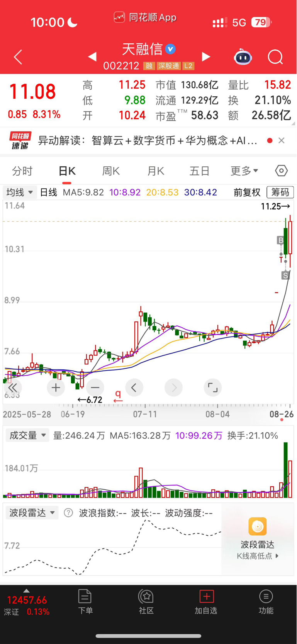The image size is (297, 644).
Task: Dismiss the 异动解读 news banner
Action: click(x=282, y=140)
